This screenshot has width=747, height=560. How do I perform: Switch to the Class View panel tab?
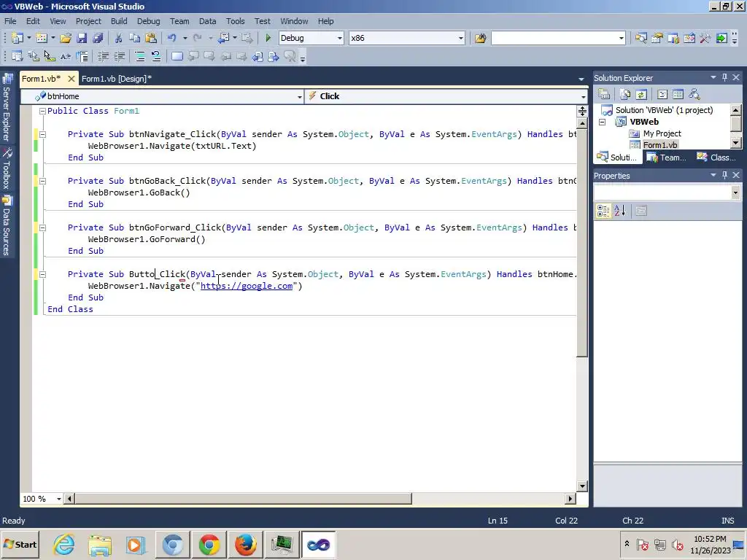coord(716,157)
